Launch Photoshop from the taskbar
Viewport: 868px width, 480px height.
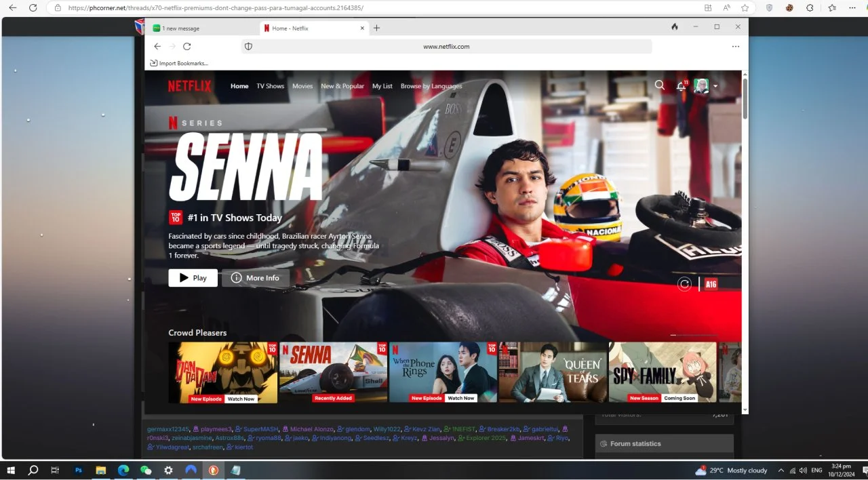[78, 470]
